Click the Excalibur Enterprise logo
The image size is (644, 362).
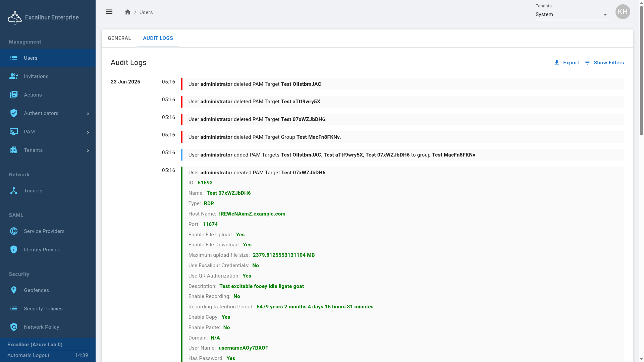(x=15, y=17)
